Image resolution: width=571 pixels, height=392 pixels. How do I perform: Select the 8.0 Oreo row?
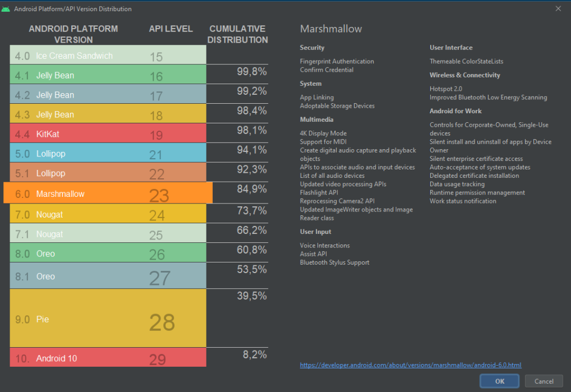click(108, 253)
